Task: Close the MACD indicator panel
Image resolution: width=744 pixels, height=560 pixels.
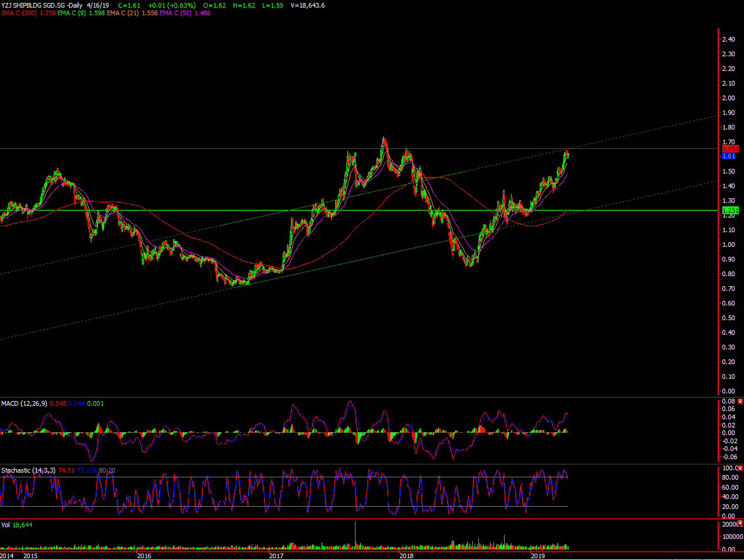Action: point(740,402)
